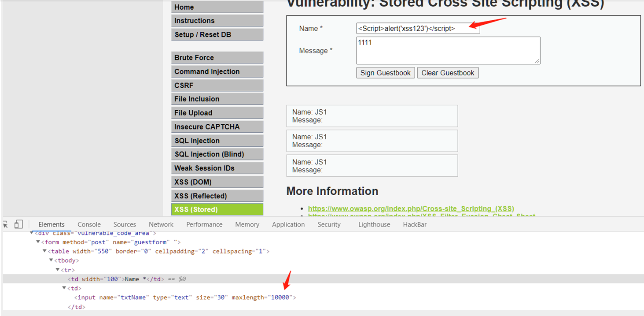644x316 pixels.
Task: Switch to the Console tab
Action: pyautogui.click(x=89, y=224)
